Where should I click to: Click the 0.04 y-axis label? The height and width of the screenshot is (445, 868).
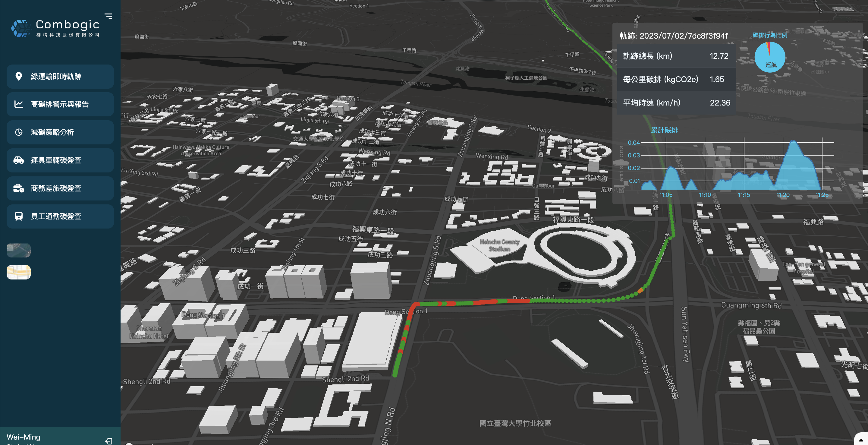point(634,143)
